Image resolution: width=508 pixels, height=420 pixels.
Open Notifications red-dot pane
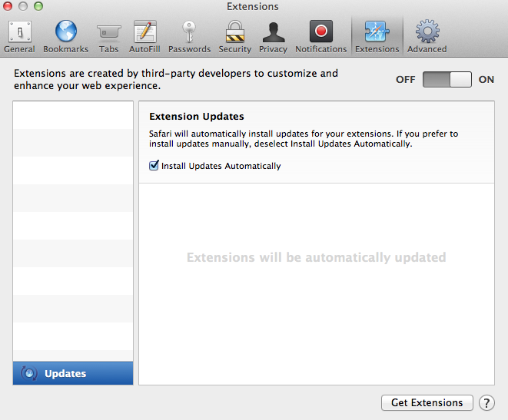[320, 37]
